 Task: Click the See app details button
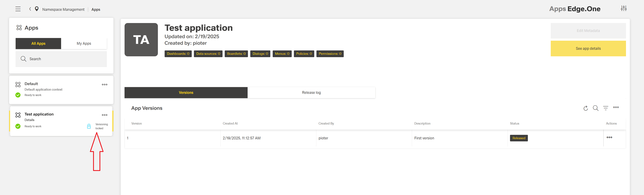[x=588, y=48]
